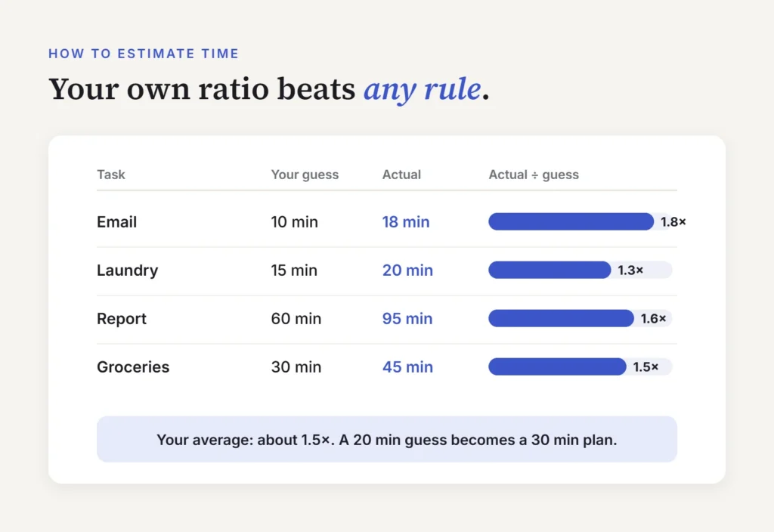The width and height of the screenshot is (774, 532).
Task: Select the 'Laundry' task name
Action: click(x=127, y=271)
